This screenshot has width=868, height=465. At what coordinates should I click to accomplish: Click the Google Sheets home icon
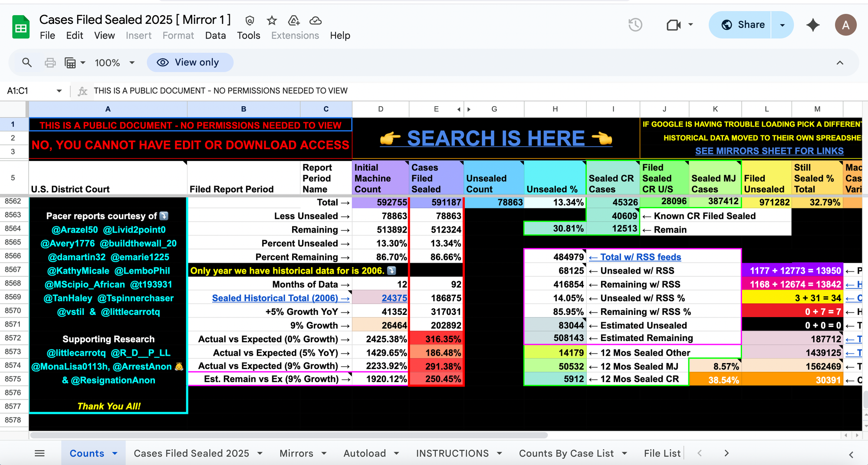pos(20,27)
